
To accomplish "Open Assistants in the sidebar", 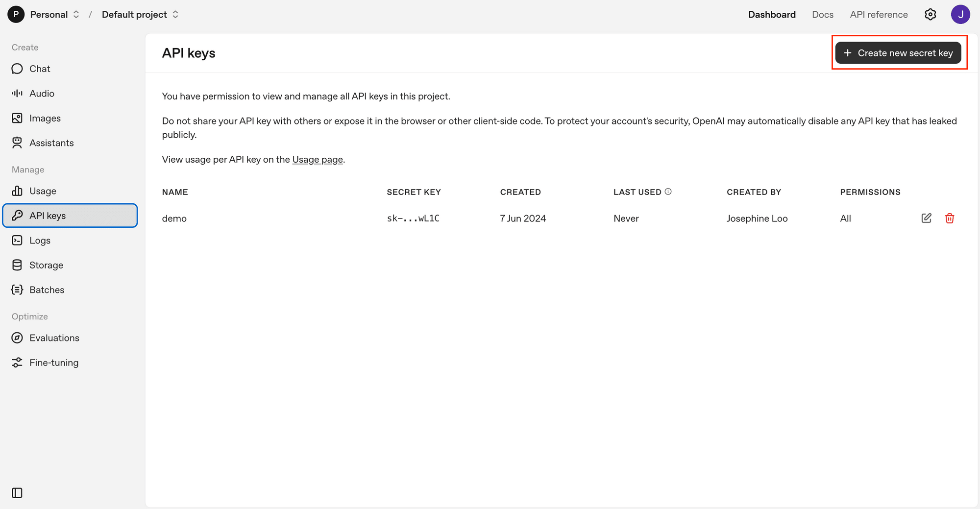I will click(x=51, y=143).
